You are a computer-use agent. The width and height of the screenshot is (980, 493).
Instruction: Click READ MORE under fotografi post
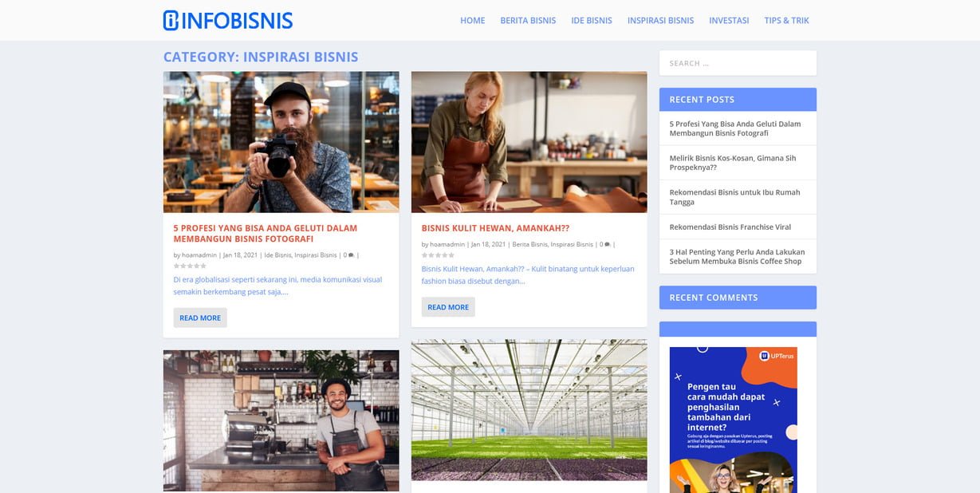click(x=200, y=317)
